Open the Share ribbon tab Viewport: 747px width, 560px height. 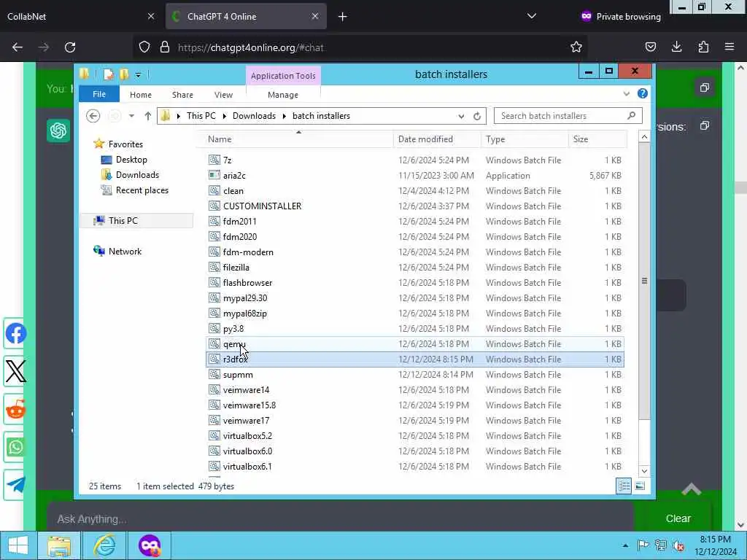coord(182,95)
